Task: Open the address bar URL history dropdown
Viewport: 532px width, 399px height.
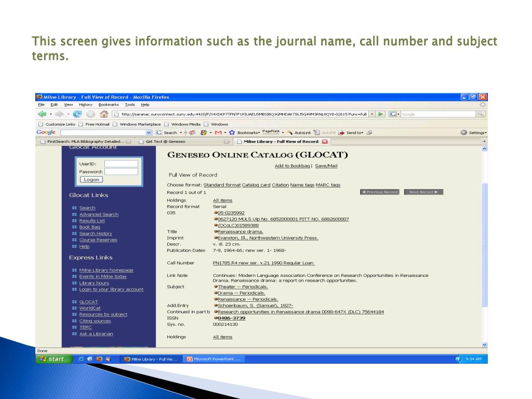Action: click(x=372, y=114)
